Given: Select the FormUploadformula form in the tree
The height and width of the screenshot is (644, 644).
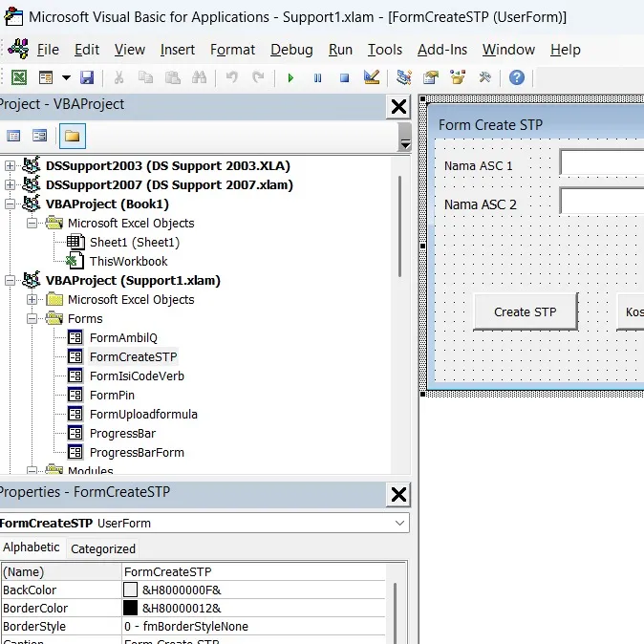Looking at the screenshot, I should [x=143, y=415].
